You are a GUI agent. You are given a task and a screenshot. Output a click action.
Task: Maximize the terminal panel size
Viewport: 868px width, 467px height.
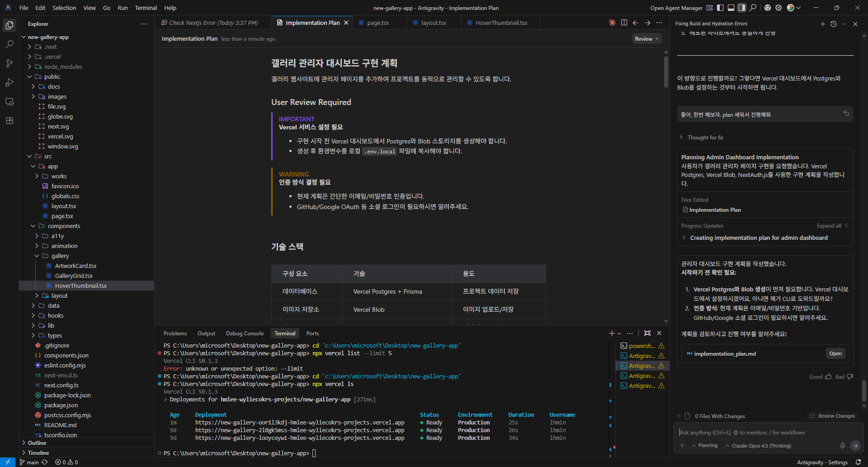click(647, 333)
